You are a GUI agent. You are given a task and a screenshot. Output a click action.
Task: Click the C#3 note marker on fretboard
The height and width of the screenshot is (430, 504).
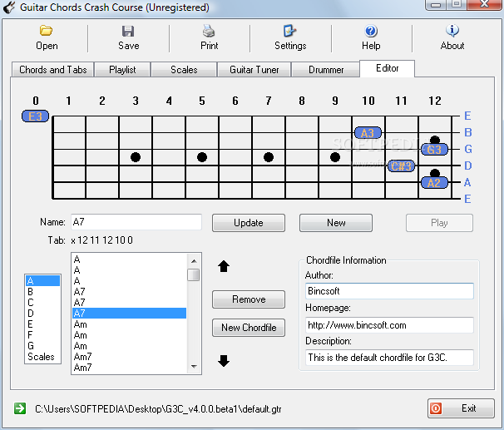click(401, 166)
